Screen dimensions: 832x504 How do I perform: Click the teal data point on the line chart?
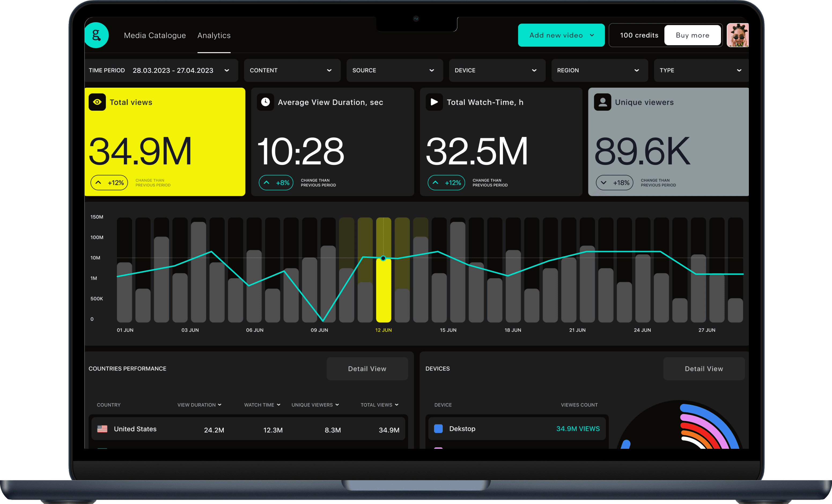click(x=383, y=258)
